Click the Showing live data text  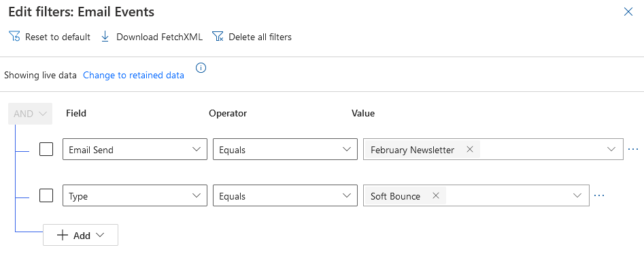point(40,75)
